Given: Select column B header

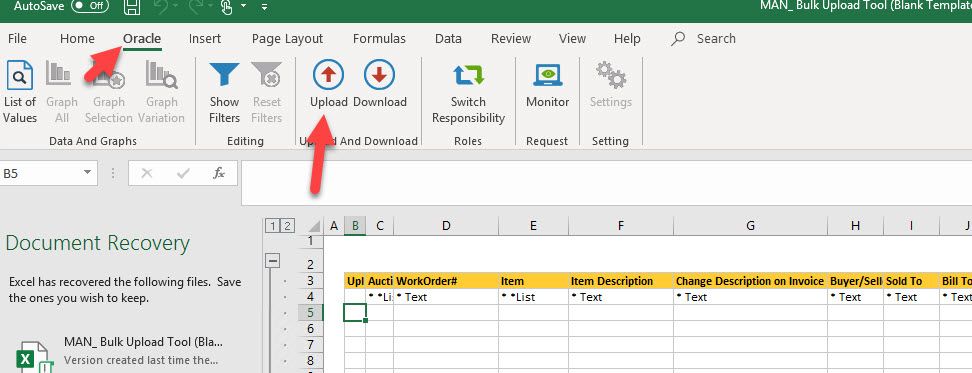Looking at the screenshot, I should pyautogui.click(x=355, y=226).
